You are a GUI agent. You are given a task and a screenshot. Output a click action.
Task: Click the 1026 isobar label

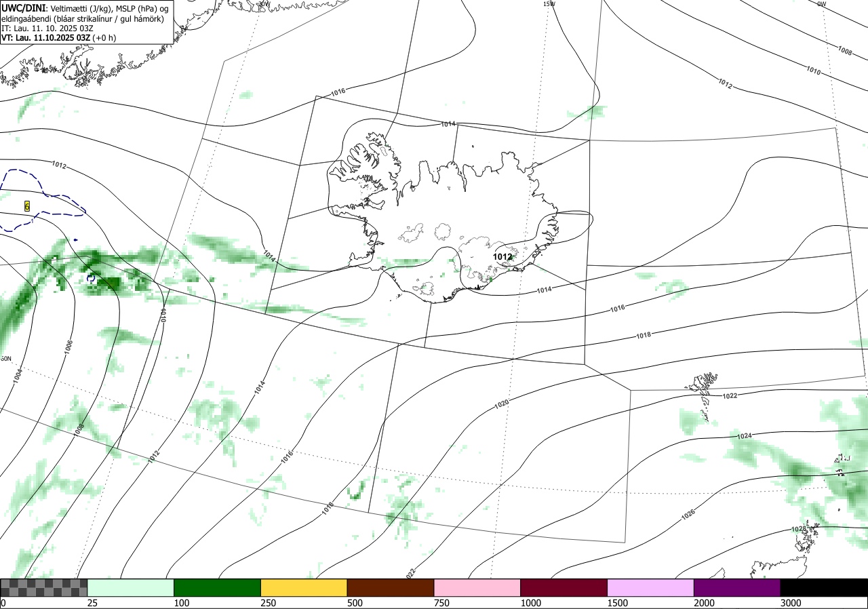(x=688, y=514)
